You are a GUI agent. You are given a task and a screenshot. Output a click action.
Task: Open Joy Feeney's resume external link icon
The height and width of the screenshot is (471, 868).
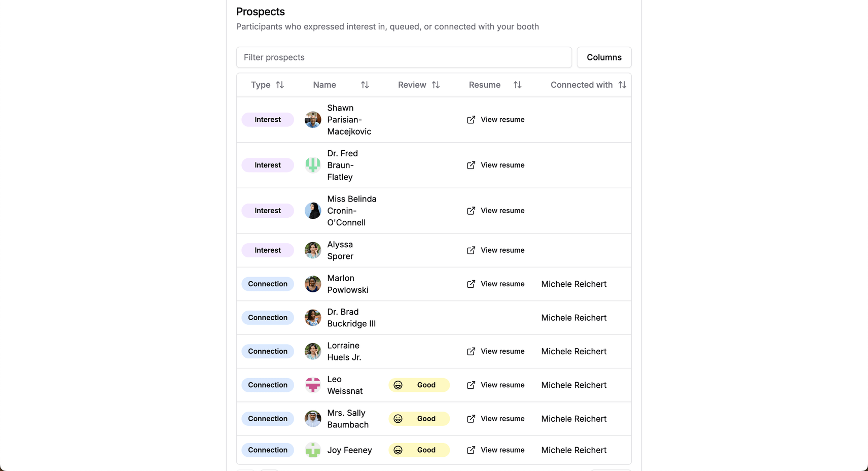pyautogui.click(x=471, y=450)
